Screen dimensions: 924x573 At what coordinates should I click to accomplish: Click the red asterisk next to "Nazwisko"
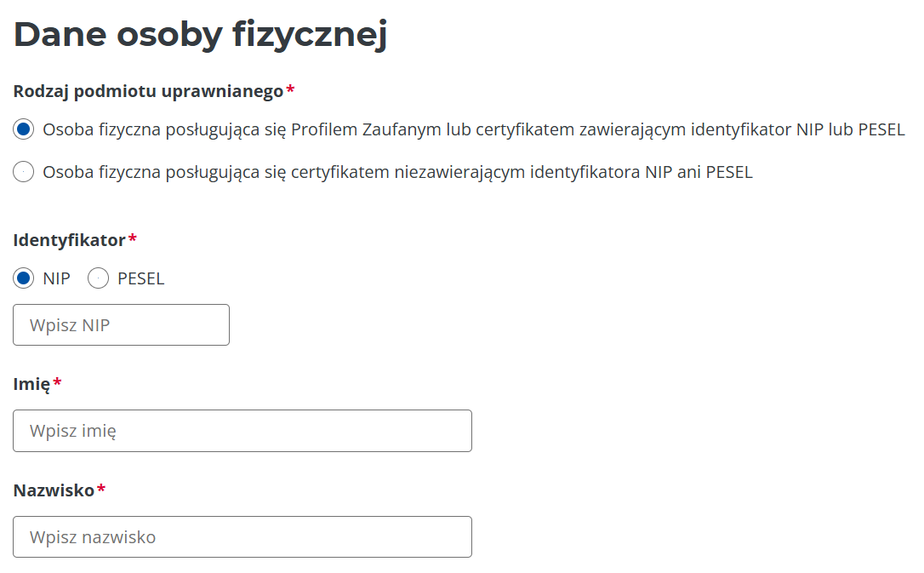(101, 490)
